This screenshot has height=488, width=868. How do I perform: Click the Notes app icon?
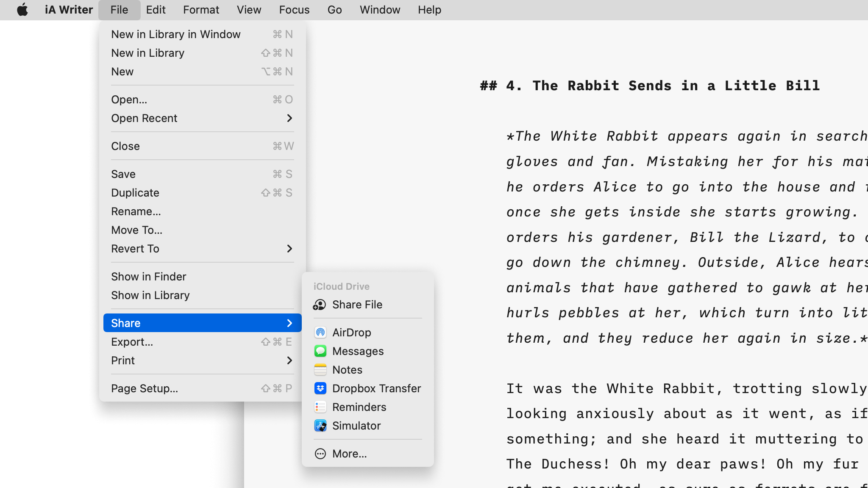(320, 370)
